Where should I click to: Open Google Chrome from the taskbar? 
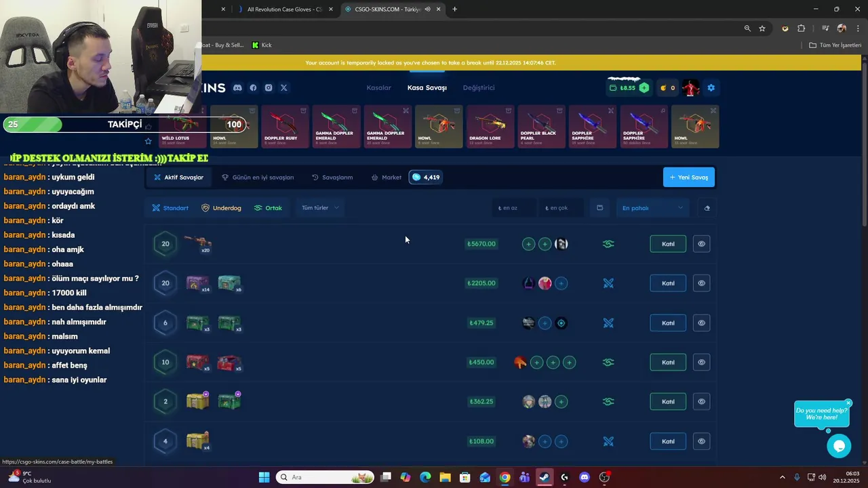[505, 477]
